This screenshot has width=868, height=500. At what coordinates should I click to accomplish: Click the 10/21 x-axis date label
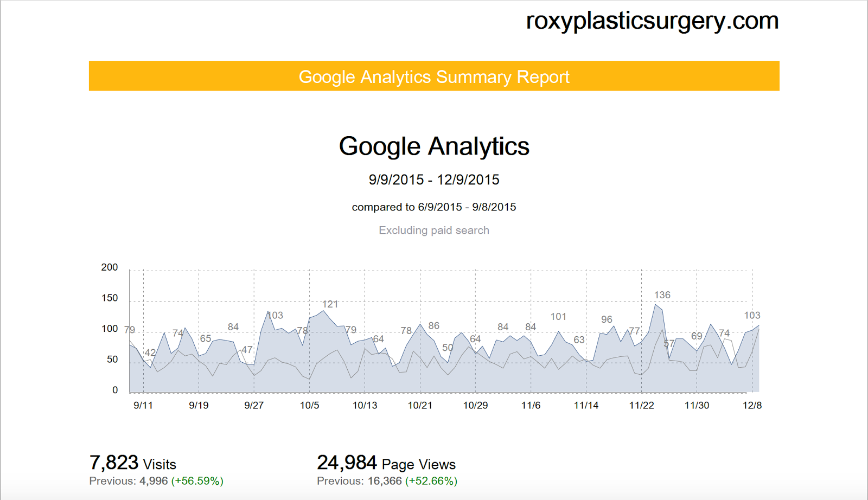coord(420,405)
